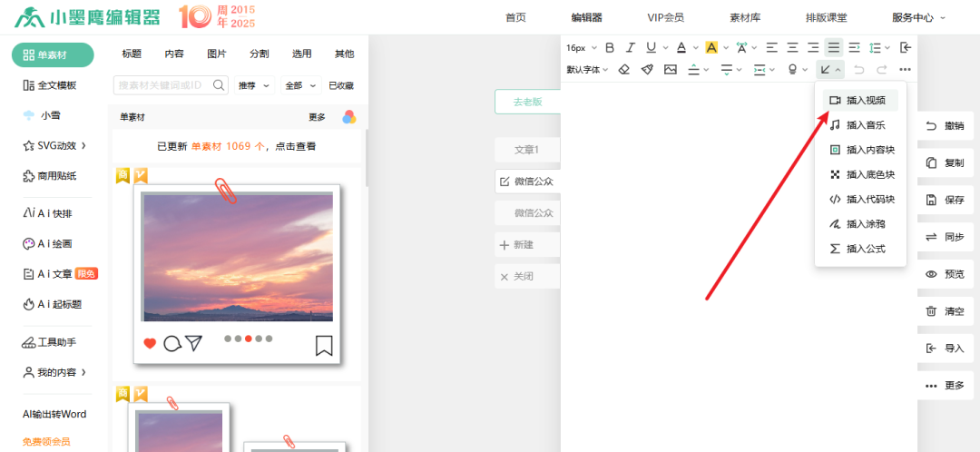Viewport: 980px width, 452px height.
Task: Open Ai绘画 in left sidebar
Action: (x=47, y=244)
